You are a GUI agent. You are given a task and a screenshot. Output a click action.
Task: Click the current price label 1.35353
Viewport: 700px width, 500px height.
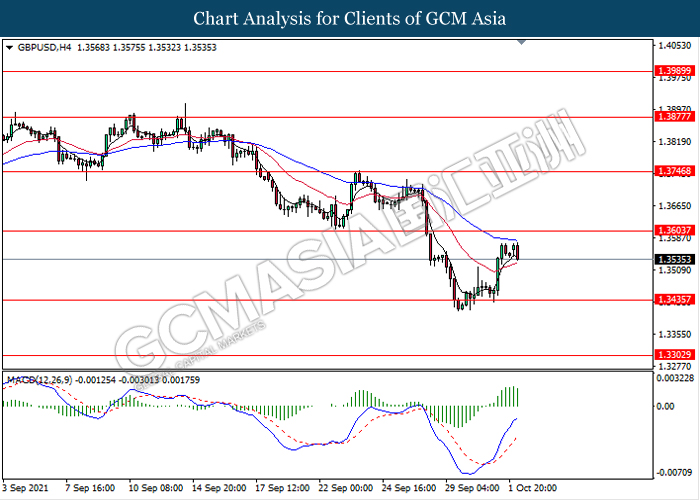pos(675,259)
